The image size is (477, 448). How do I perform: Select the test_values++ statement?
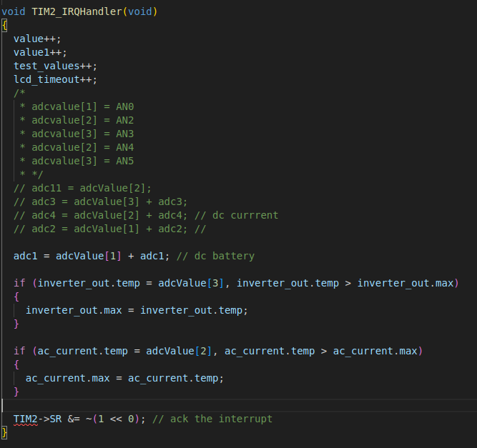coord(55,66)
